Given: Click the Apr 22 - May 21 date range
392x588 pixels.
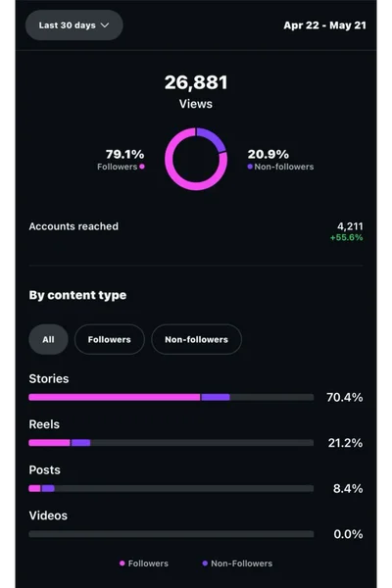Looking at the screenshot, I should 324,25.
